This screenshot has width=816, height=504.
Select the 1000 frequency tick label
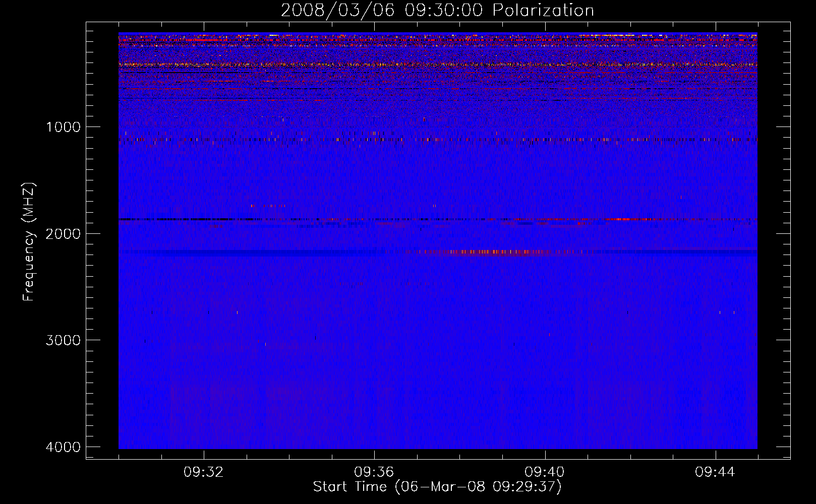coord(63,127)
